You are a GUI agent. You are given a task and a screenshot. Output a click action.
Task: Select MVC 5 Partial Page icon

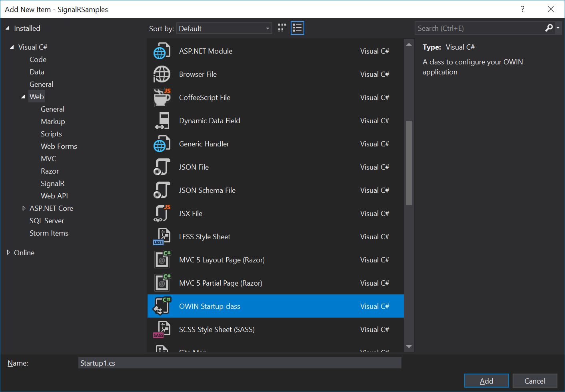coord(162,283)
